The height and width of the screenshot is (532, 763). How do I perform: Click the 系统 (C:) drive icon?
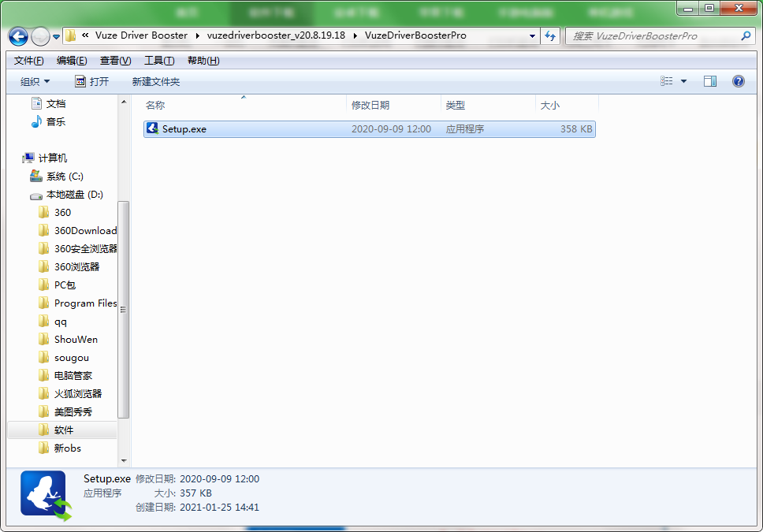(36, 176)
